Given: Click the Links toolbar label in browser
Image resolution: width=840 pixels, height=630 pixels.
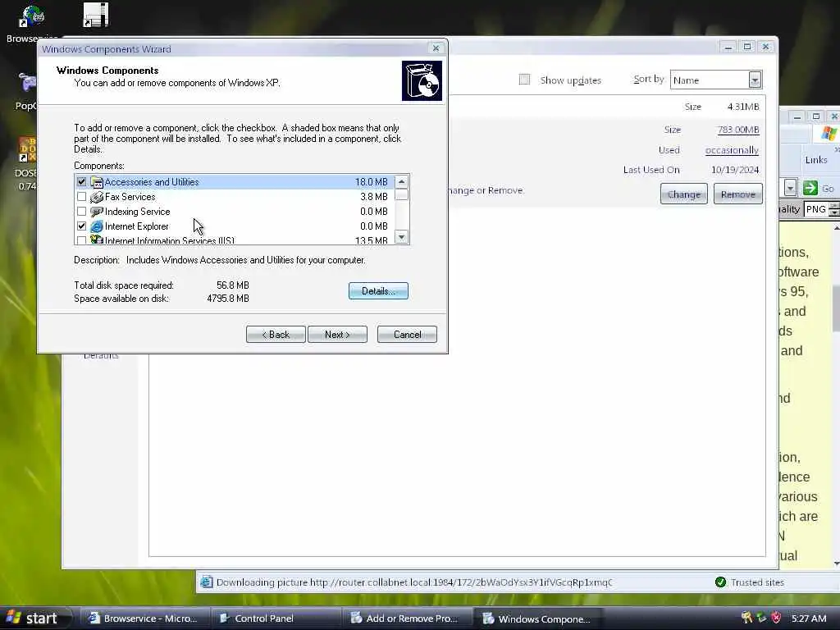Looking at the screenshot, I should 816,160.
